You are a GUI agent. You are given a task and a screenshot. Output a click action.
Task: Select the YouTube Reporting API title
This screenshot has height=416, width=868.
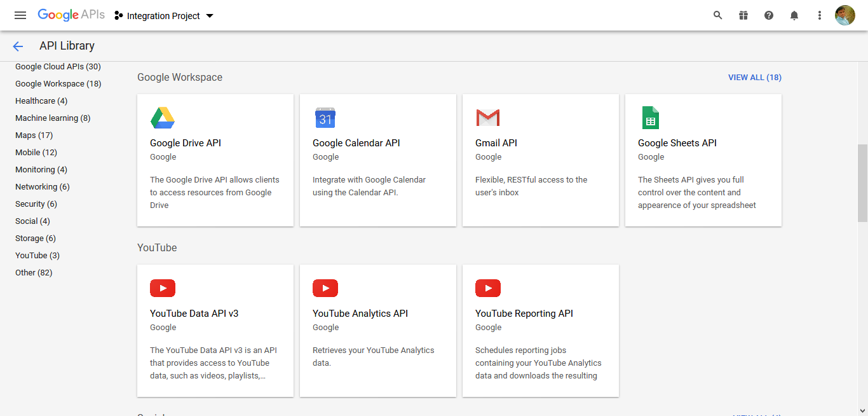click(524, 314)
